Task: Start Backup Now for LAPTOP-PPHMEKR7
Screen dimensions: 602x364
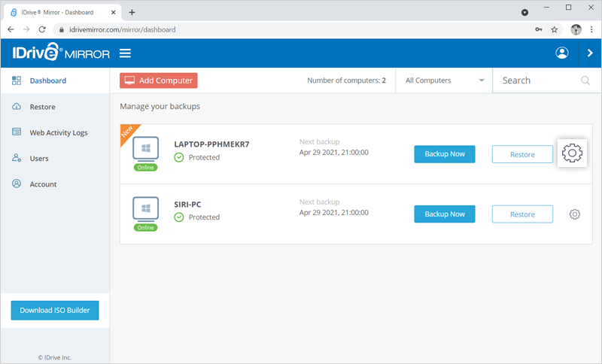Action: coord(445,154)
